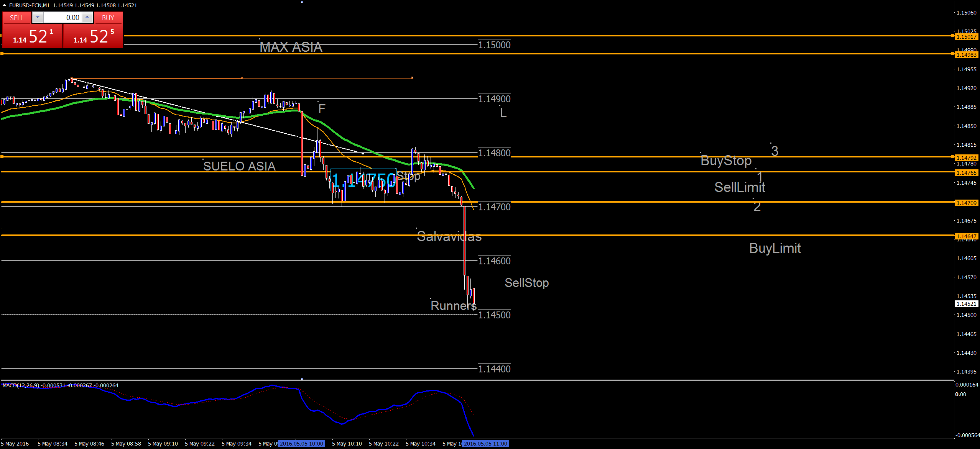This screenshot has height=449, width=980.
Task: Select the MAX ASIA text label
Action: [291, 47]
